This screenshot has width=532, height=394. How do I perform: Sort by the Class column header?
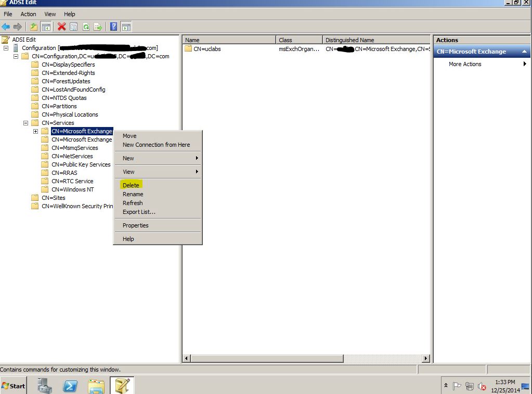pyautogui.click(x=299, y=40)
